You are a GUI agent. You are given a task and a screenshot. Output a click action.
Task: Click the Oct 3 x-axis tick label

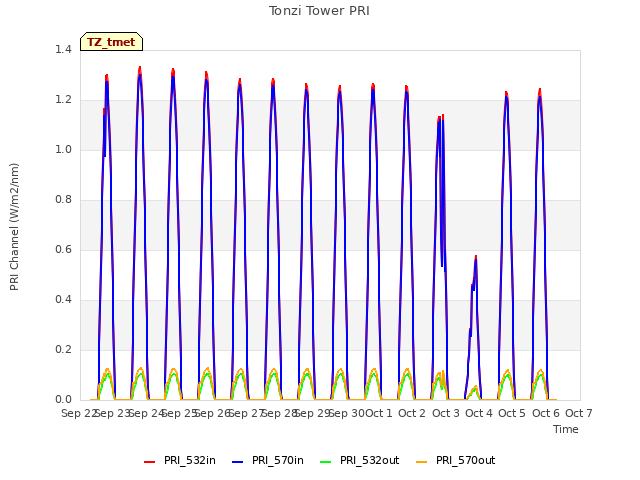[446, 413]
